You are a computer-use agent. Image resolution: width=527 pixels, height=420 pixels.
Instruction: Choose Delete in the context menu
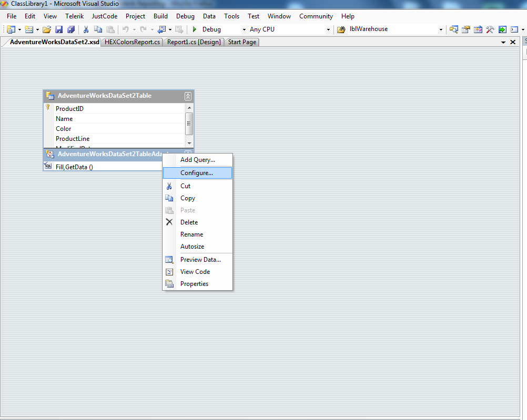pyautogui.click(x=198, y=222)
